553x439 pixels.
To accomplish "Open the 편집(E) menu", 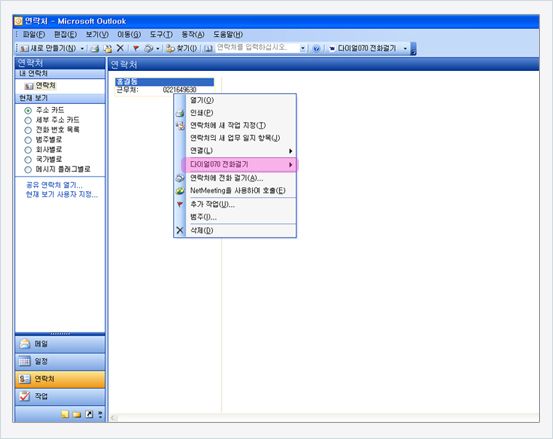I will [65, 35].
